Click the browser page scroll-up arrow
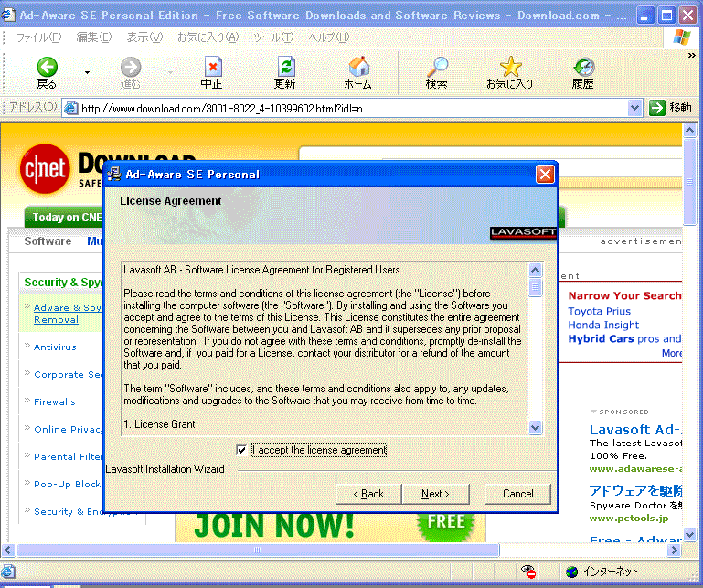 pyautogui.click(x=689, y=131)
